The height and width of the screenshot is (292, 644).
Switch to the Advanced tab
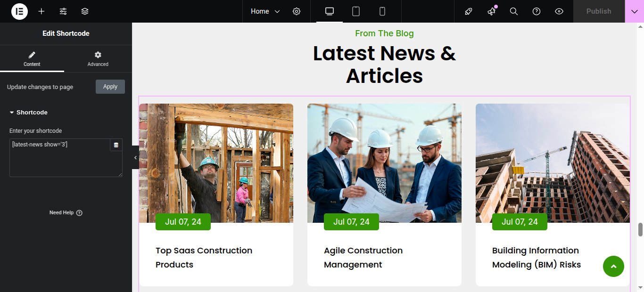coord(98,59)
